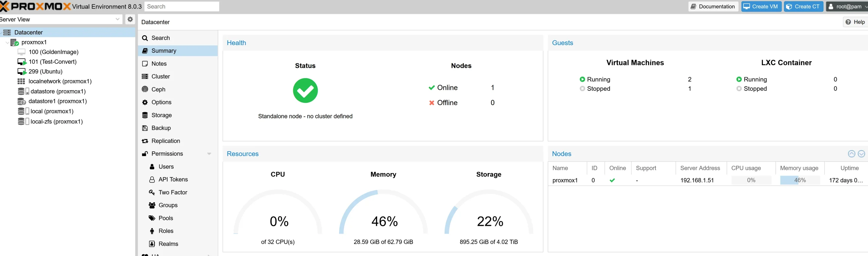This screenshot has width=868, height=256.
Task: Click the Ceph icon in the menu
Action: [145, 90]
